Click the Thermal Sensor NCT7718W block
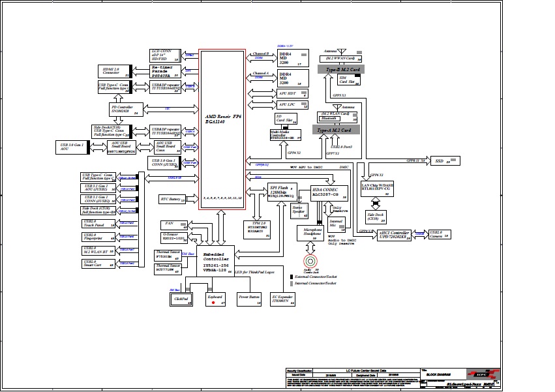 coord(168,269)
